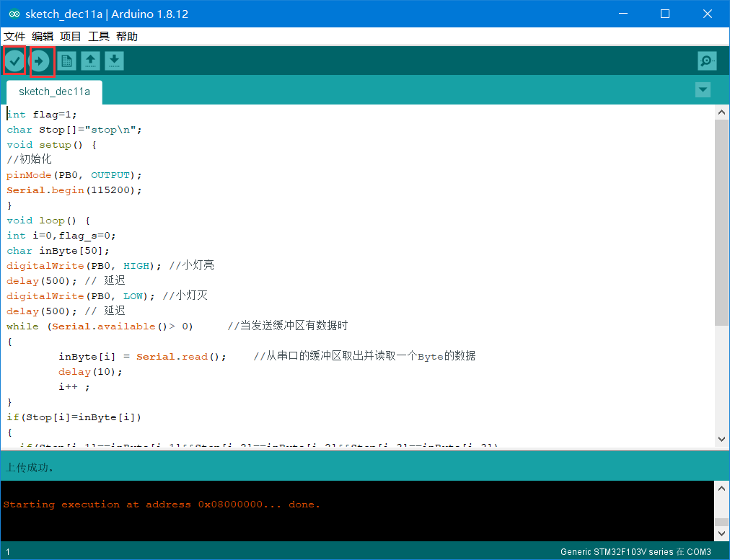Open the 编辑 menu
Screen dimensions: 730x560
(43, 36)
